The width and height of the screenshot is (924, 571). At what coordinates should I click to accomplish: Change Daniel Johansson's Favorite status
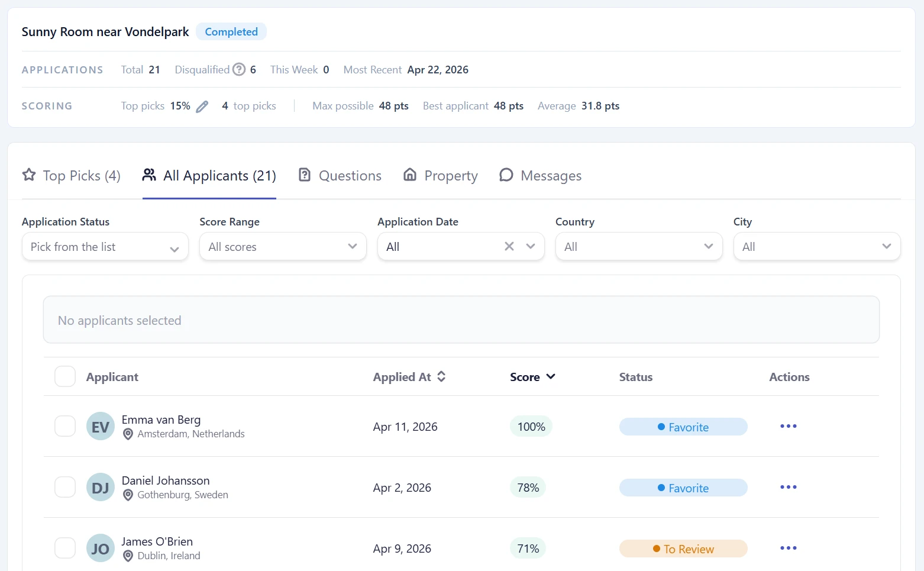point(683,488)
